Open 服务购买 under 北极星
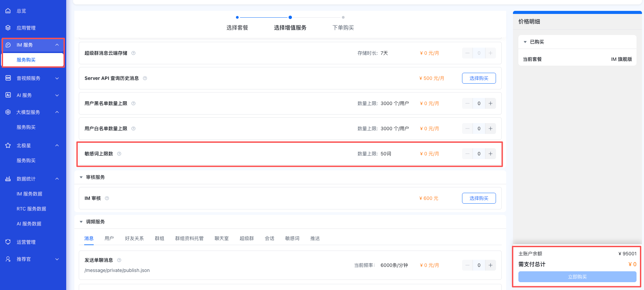The height and width of the screenshot is (290, 644). (26, 160)
